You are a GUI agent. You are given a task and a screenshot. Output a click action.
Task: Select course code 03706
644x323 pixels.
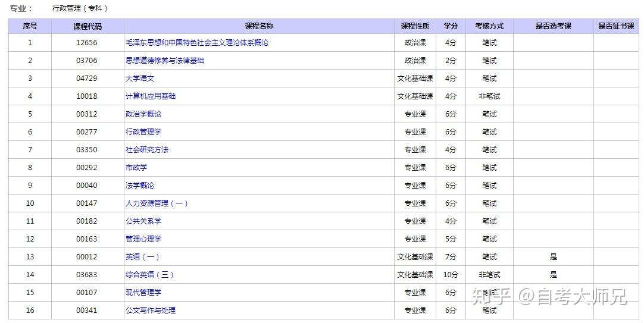pos(87,60)
